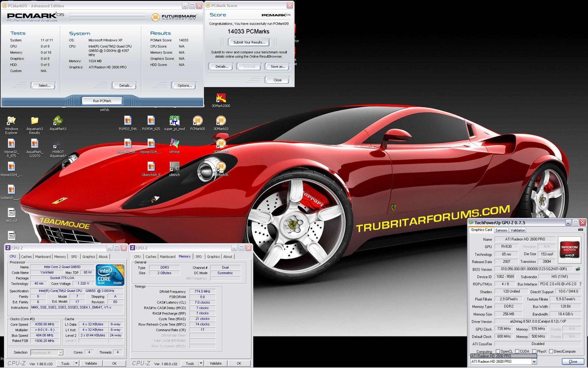This screenshot has height=368, width=588.
Task: Click the DRAM Frequency value field
Action: click(202, 292)
